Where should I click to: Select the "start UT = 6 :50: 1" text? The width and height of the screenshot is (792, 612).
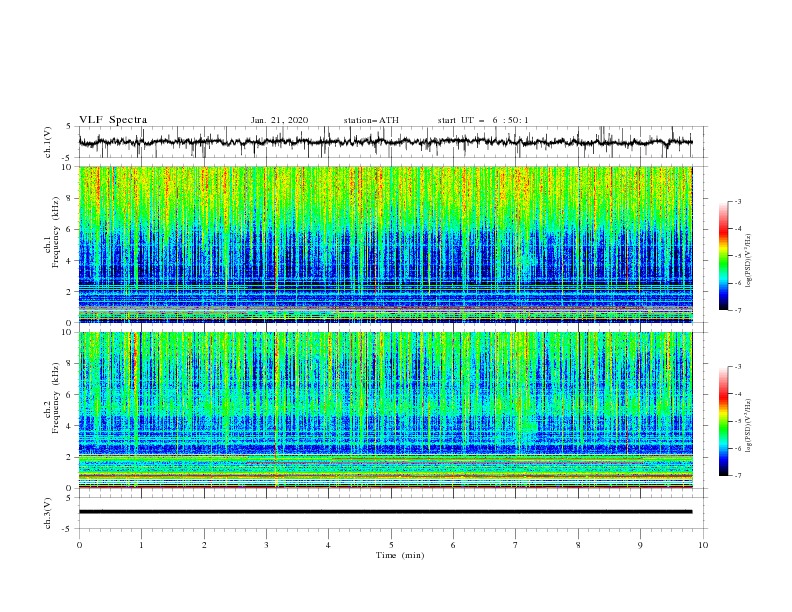(x=483, y=120)
